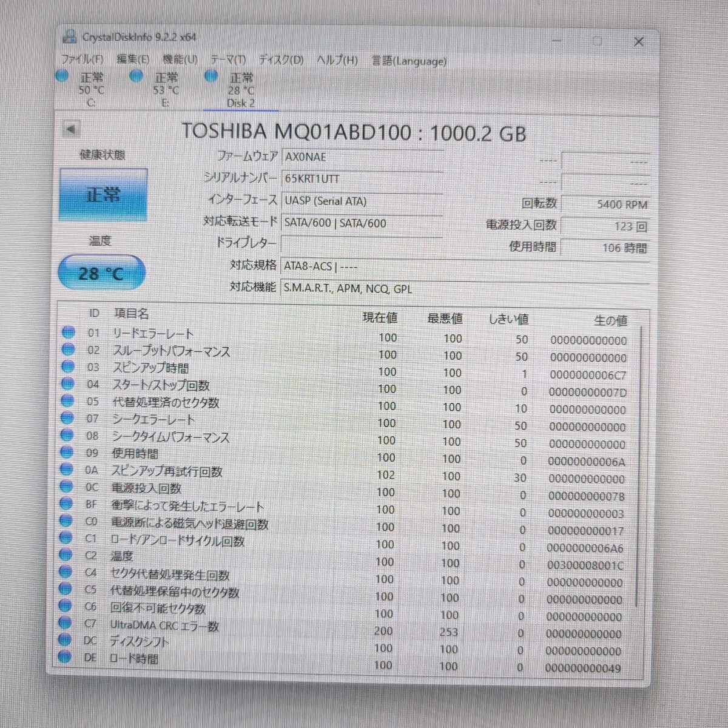Click the 項目名 column header

pos(131,314)
